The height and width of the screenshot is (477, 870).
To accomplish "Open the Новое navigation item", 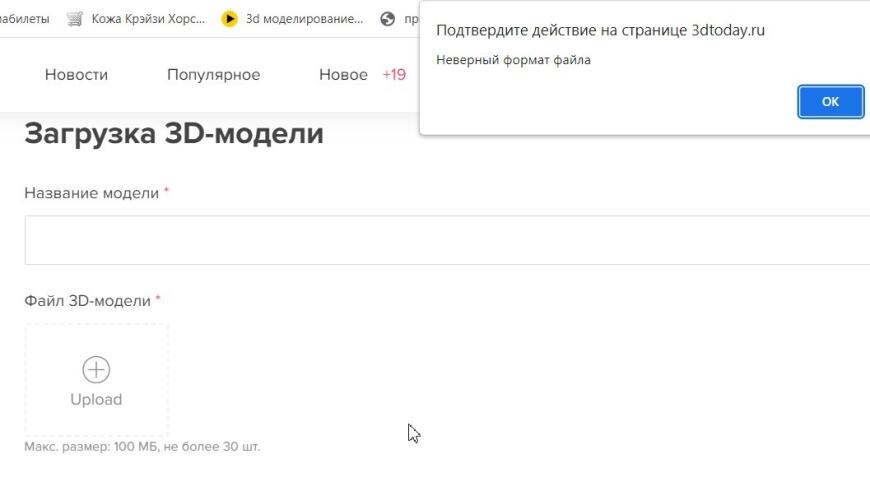I will [343, 75].
